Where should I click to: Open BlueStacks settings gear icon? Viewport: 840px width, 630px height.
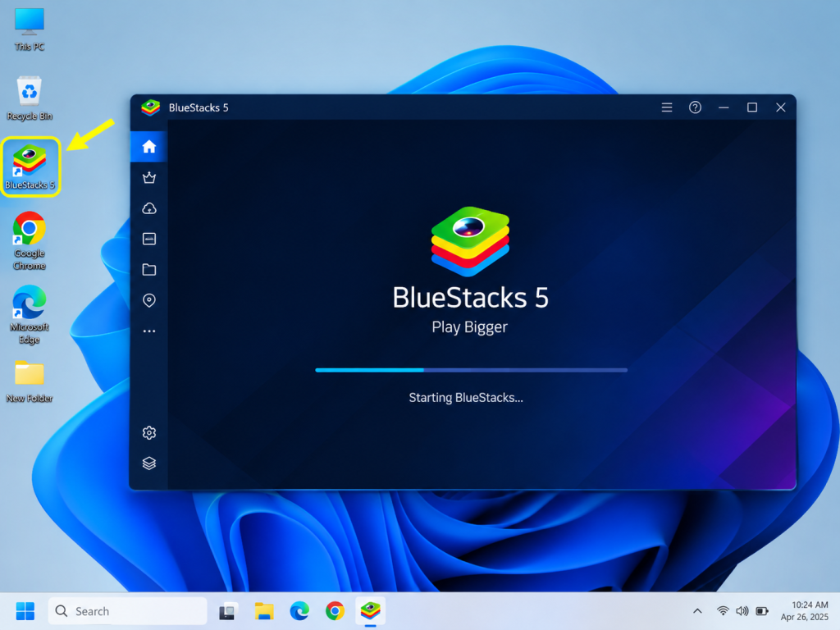point(149,432)
